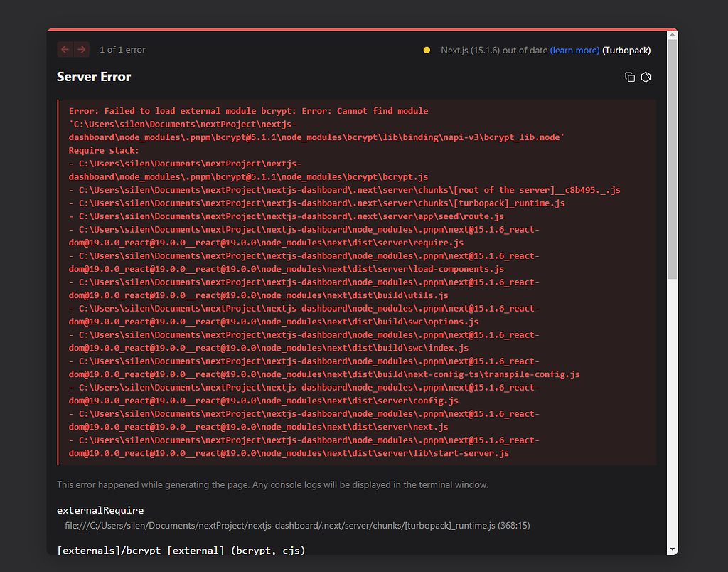Open the Node.js inspector hexagon icon
This screenshot has height=572, width=728.
tap(646, 77)
